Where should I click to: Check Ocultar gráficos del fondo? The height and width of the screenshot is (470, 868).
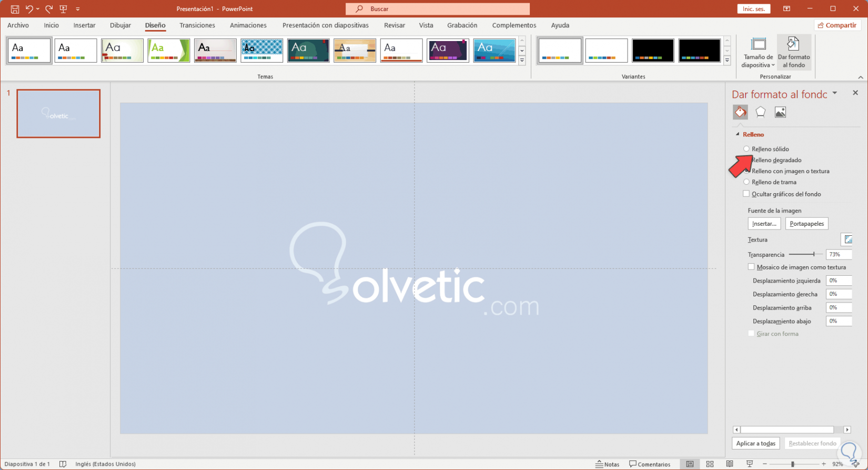746,194
